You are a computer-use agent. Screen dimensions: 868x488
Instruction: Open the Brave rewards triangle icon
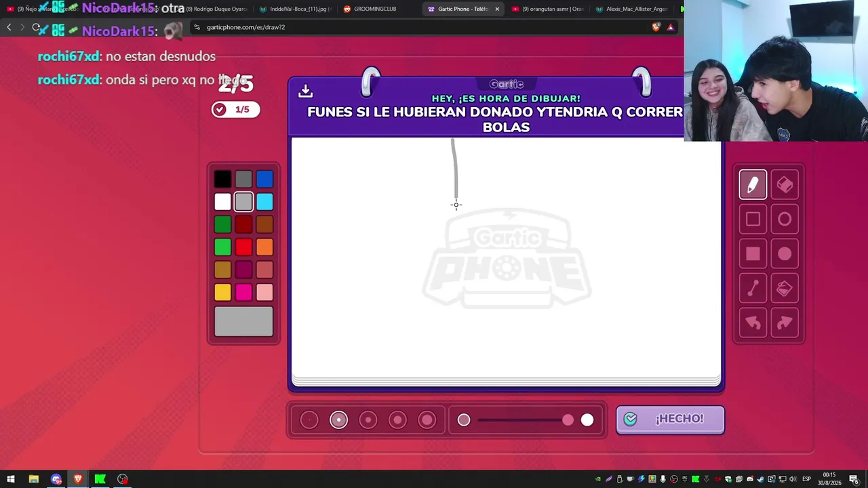click(x=671, y=27)
